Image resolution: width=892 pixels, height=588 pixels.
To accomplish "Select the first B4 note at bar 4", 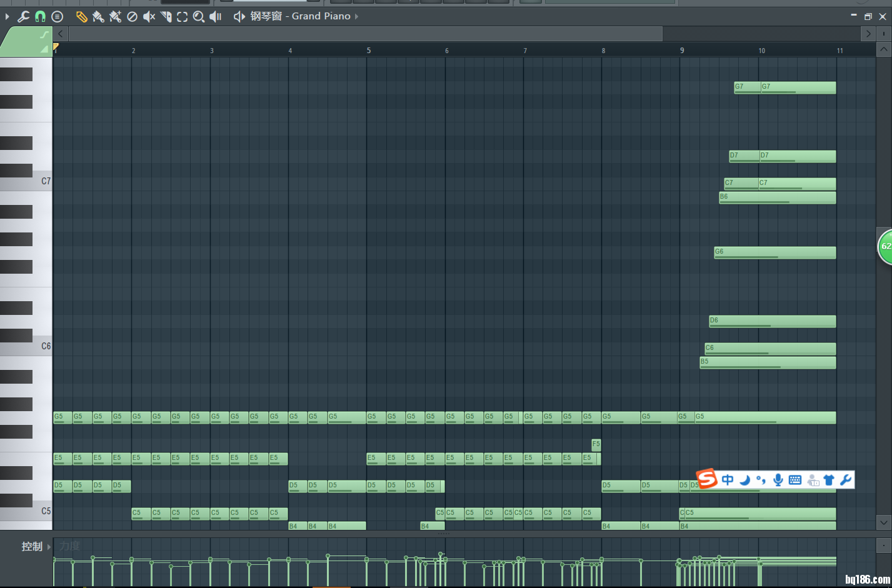I will [298, 526].
